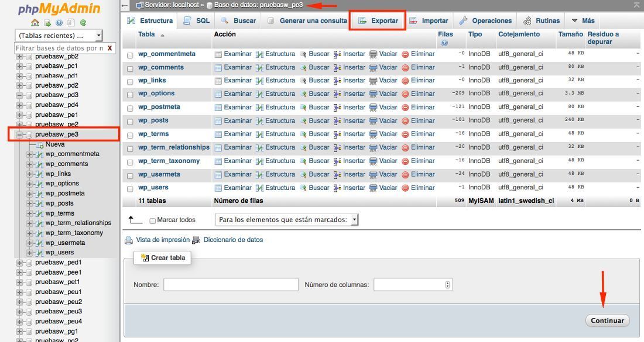Viewport: 644px width, 342px height.
Task: Open the Diccionario de datos icon
Action: pyautogui.click(x=196, y=240)
